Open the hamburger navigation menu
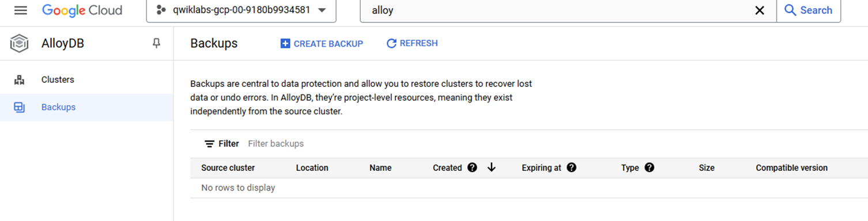This screenshot has width=868, height=221. pyautogui.click(x=21, y=10)
